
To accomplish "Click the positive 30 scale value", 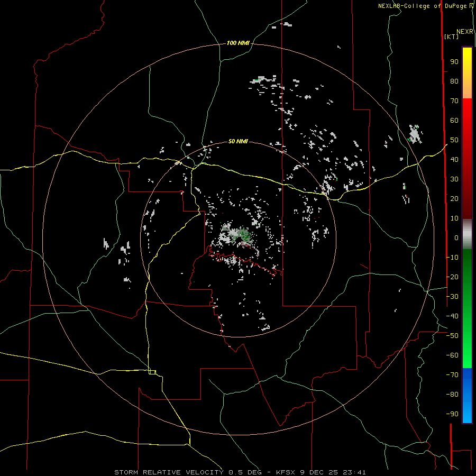I will click(x=454, y=179).
